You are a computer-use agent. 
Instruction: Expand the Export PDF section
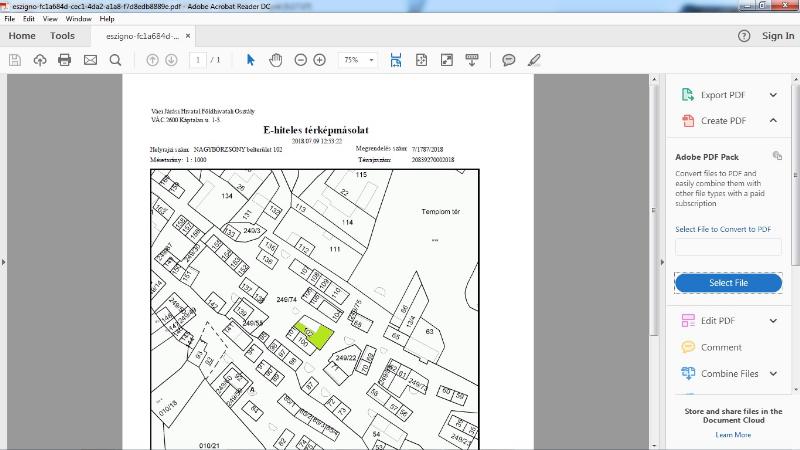pyautogui.click(x=772, y=95)
